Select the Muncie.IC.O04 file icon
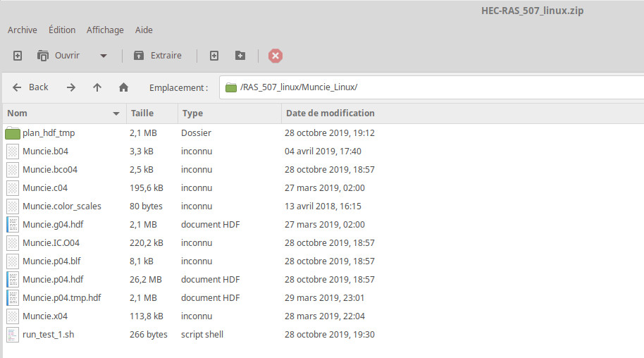Image resolution: width=644 pixels, height=358 pixels. click(x=12, y=243)
